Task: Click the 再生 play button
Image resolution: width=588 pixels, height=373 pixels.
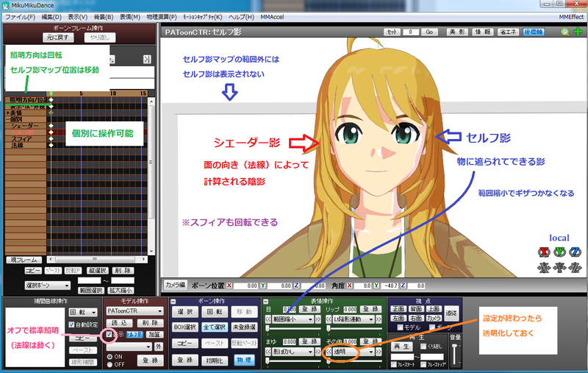Action: point(401,347)
